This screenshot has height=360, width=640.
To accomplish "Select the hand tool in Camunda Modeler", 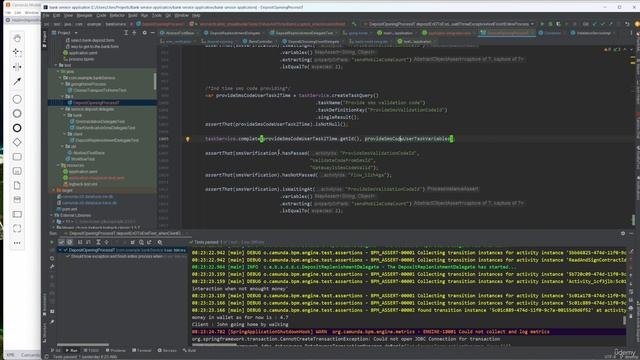I will (x=17, y=38).
